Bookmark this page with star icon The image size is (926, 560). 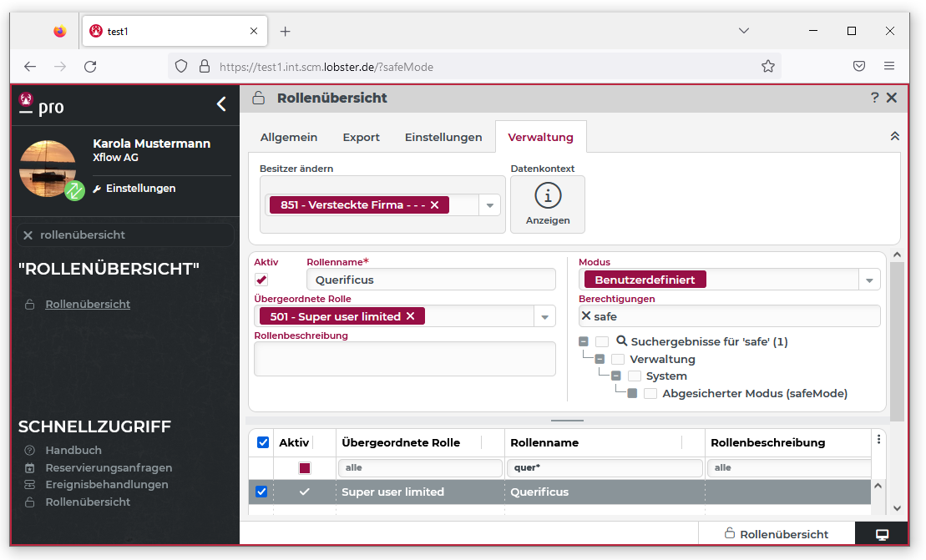click(x=768, y=67)
